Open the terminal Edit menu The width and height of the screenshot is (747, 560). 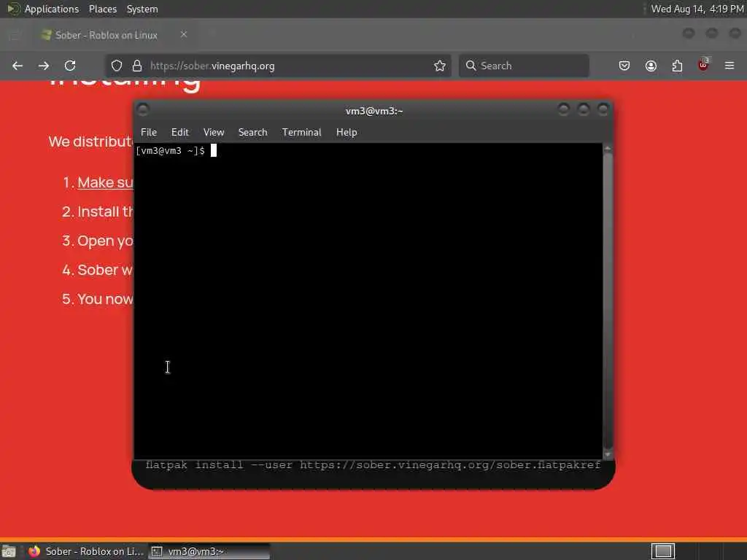pyautogui.click(x=179, y=133)
